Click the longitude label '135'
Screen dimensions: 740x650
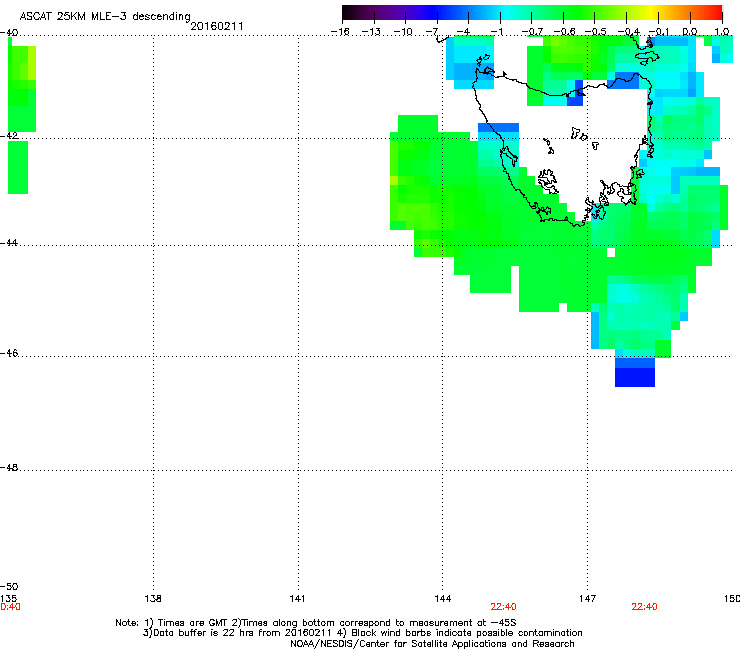pyautogui.click(x=8, y=599)
